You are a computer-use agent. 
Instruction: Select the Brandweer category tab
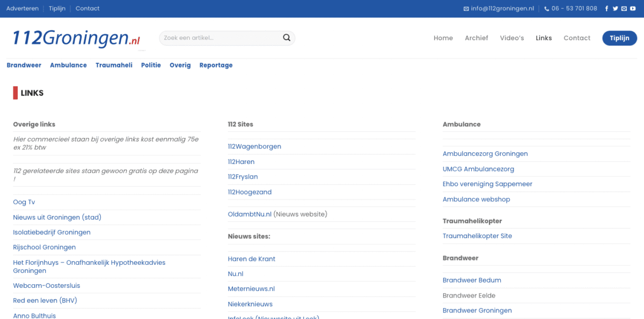tap(24, 65)
